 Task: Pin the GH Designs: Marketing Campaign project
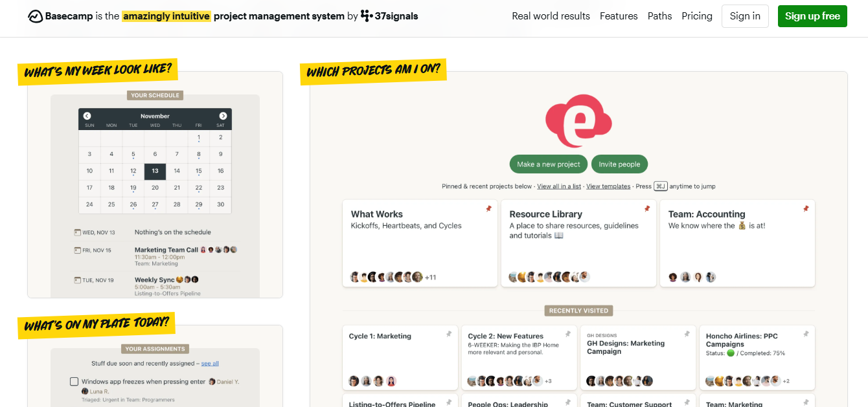[x=687, y=334]
